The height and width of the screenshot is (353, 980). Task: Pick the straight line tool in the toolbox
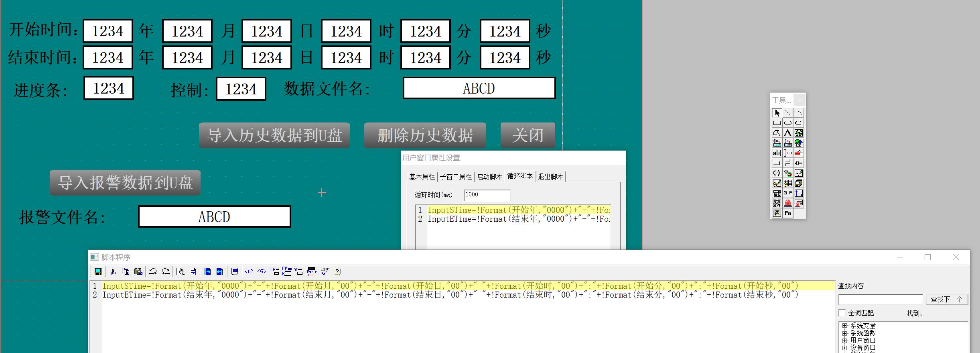click(788, 113)
